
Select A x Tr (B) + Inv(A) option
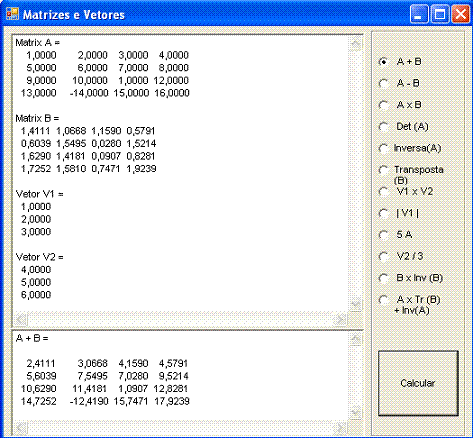point(384,300)
